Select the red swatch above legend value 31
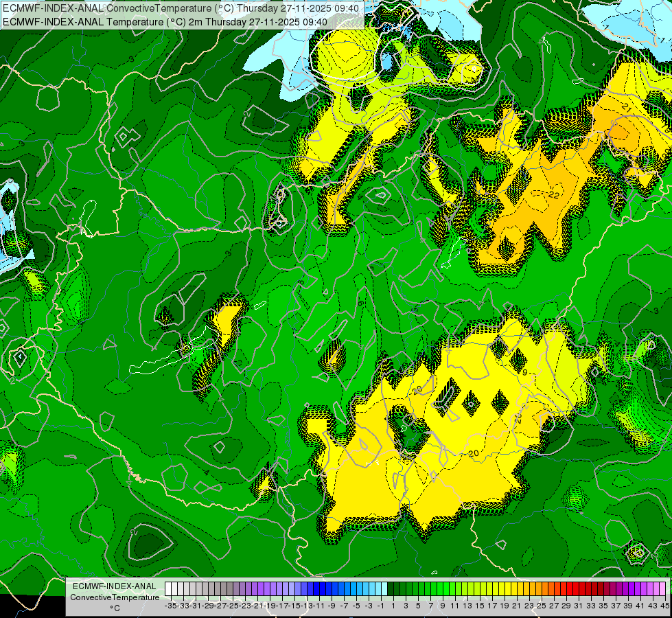Image resolution: width=672 pixels, height=618 pixels. [x=576, y=589]
